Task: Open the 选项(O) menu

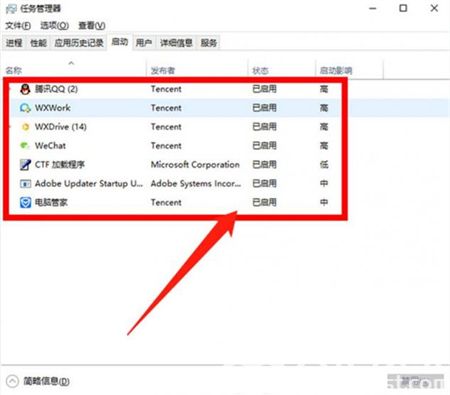Action: pos(54,26)
